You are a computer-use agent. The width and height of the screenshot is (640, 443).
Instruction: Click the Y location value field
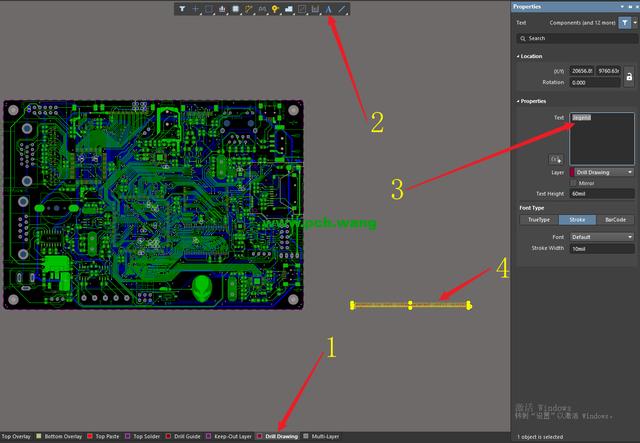click(x=609, y=71)
